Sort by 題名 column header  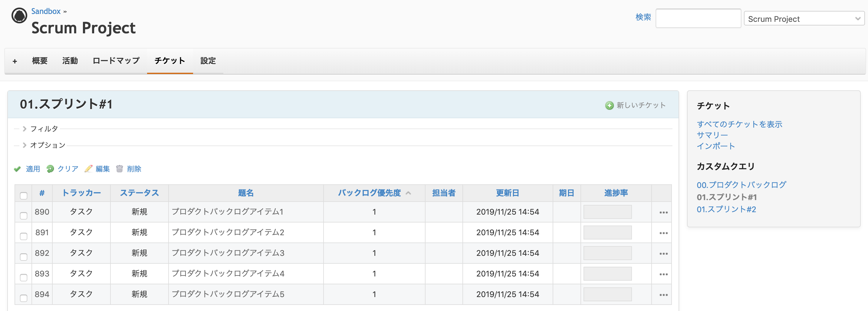tap(246, 193)
